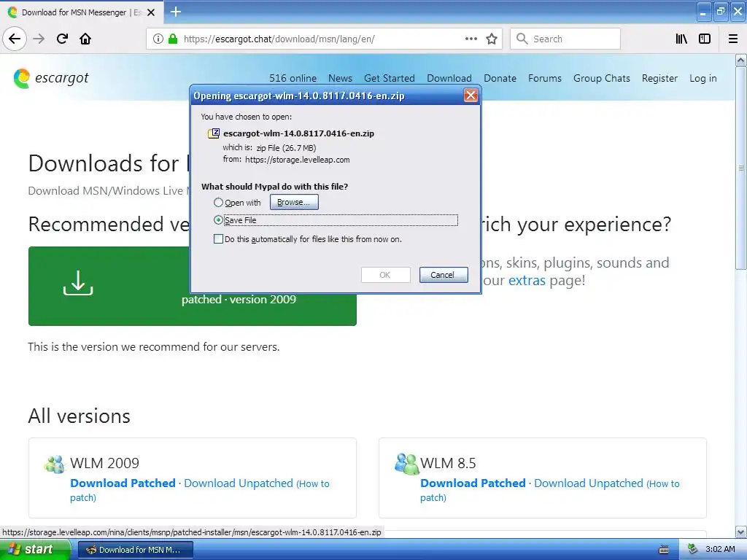Click WLM 2009 Download Patched link

point(123,483)
